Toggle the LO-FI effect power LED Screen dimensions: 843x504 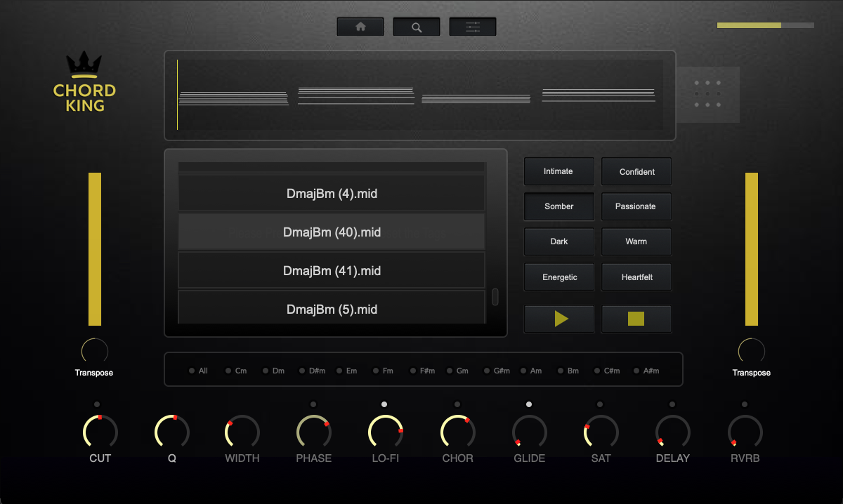point(384,404)
